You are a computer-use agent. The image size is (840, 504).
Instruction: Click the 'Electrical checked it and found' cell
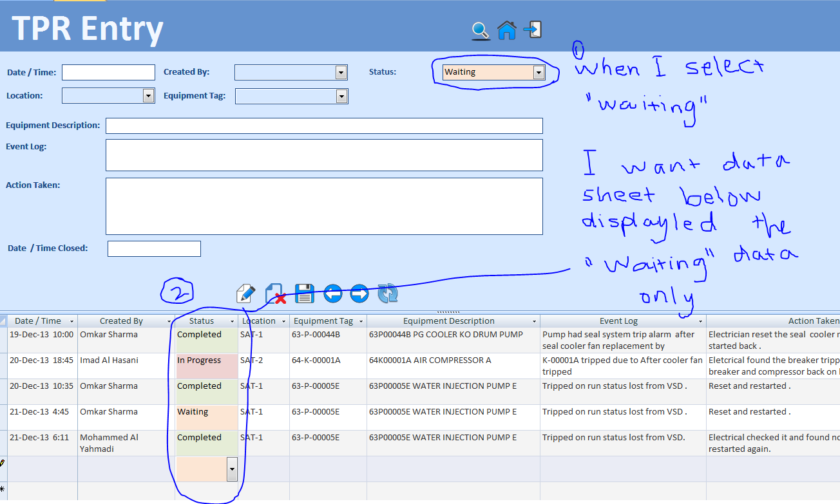tap(773, 443)
